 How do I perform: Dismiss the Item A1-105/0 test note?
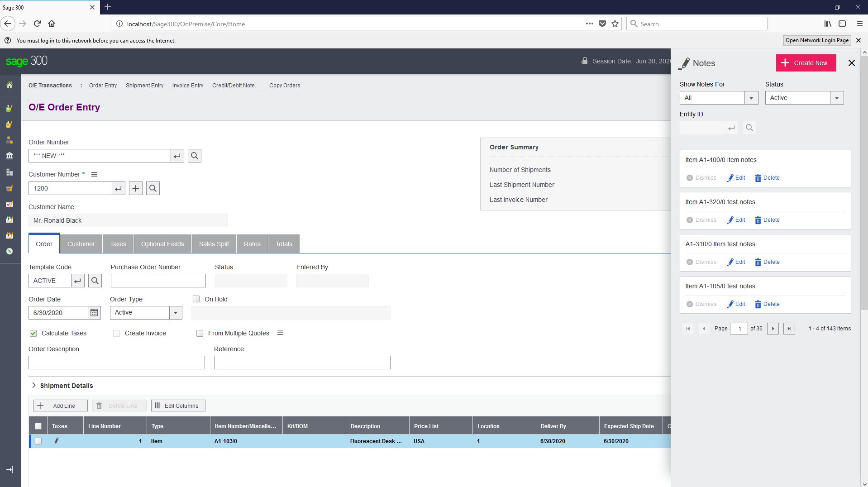click(701, 304)
